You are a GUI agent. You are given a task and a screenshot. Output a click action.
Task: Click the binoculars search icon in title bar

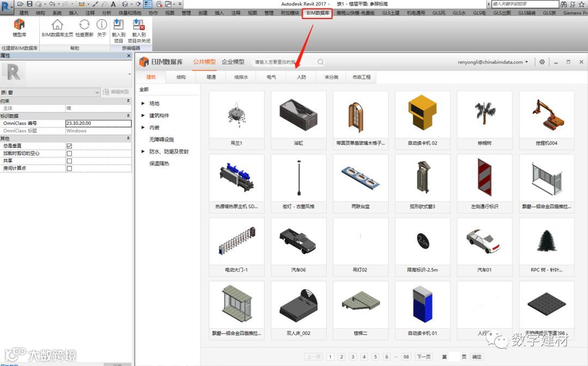563,4
